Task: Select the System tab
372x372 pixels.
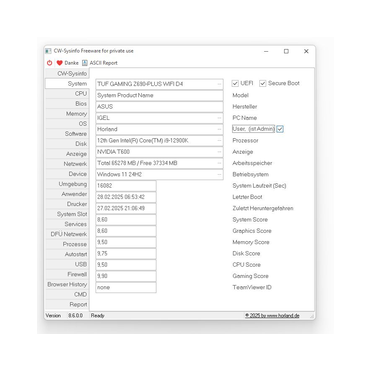Action: tap(67, 84)
